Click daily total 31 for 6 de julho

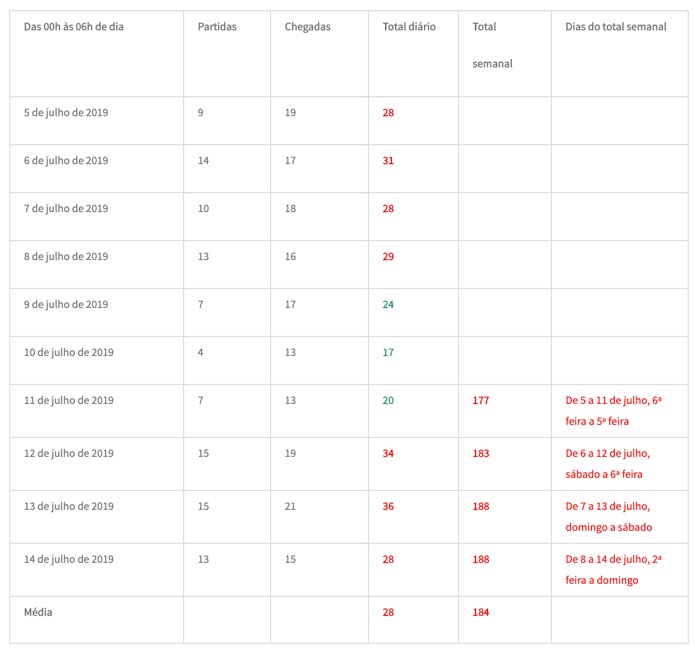click(388, 161)
